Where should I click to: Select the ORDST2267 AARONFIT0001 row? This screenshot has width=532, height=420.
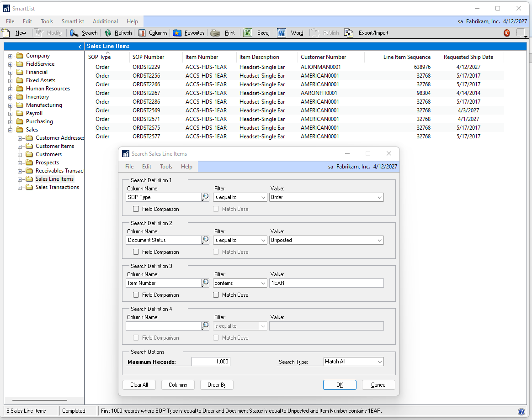click(x=294, y=93)
